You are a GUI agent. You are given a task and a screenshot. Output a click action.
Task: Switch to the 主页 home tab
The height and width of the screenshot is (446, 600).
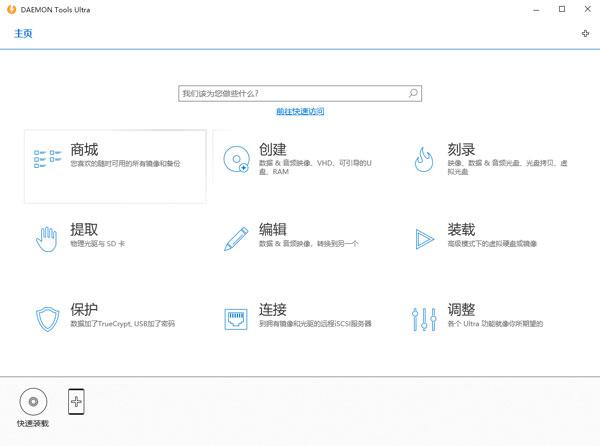pos(23,33)
